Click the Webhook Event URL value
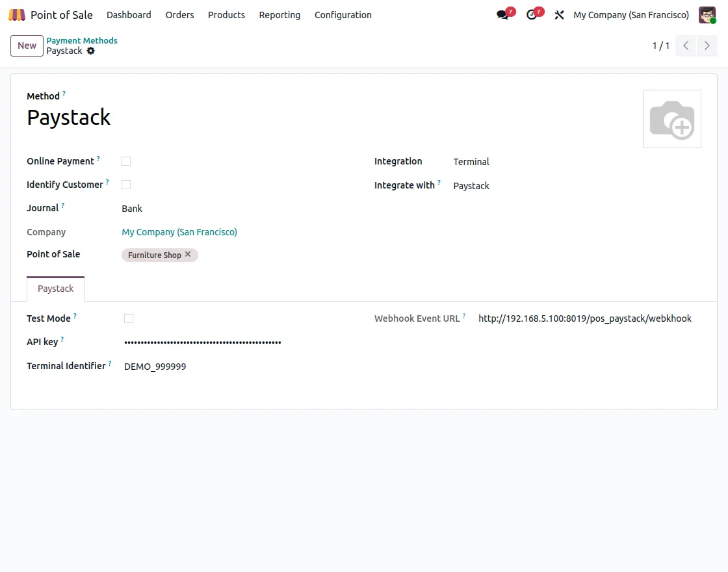The height and width of the screenshot is (572, 728). pos(585,318)
